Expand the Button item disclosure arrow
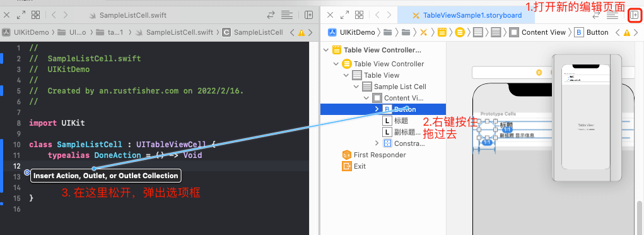 click(377, 109)
